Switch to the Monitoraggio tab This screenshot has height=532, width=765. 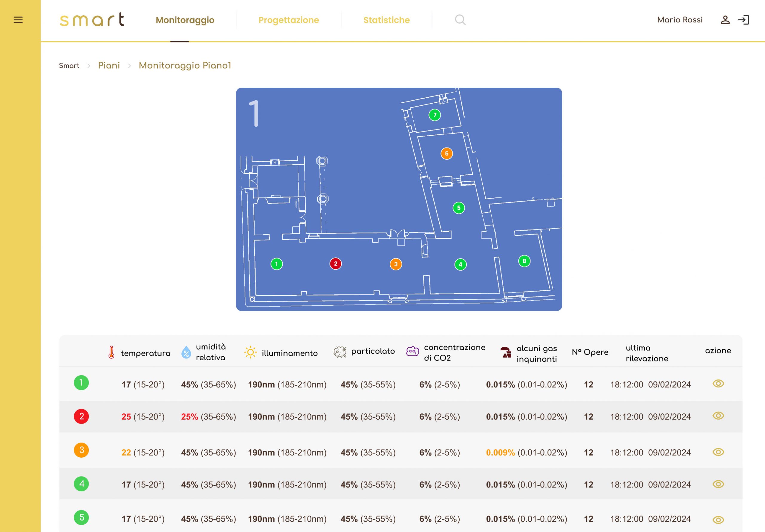coord(185,20)
